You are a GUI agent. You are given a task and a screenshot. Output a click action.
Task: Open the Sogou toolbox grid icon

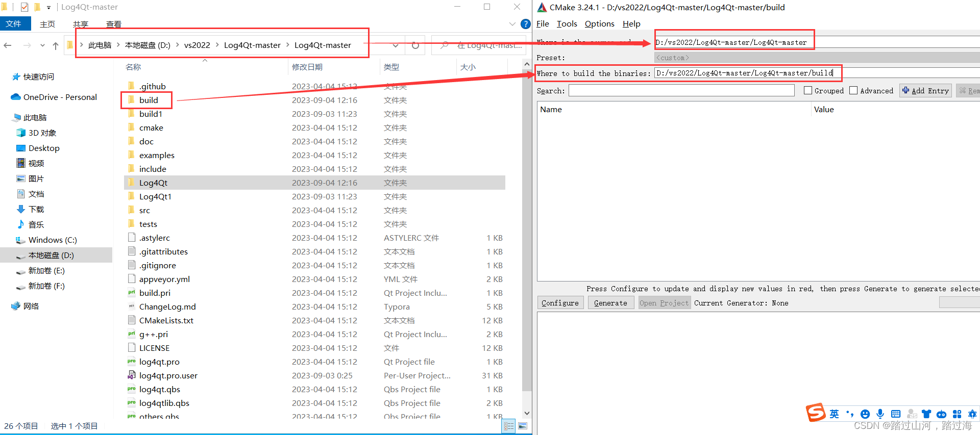point(957,414)
